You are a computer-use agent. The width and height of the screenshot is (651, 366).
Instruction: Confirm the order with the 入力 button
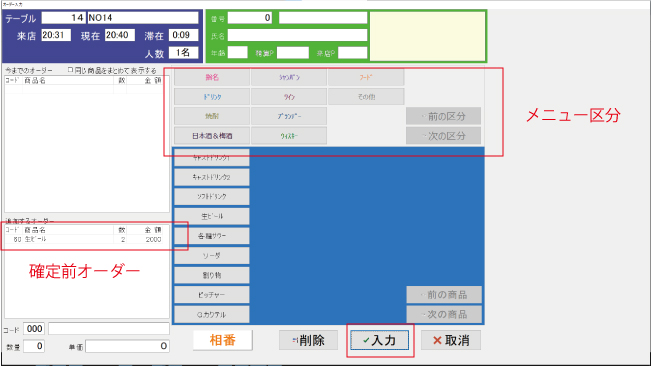click(x=379, y=340)
